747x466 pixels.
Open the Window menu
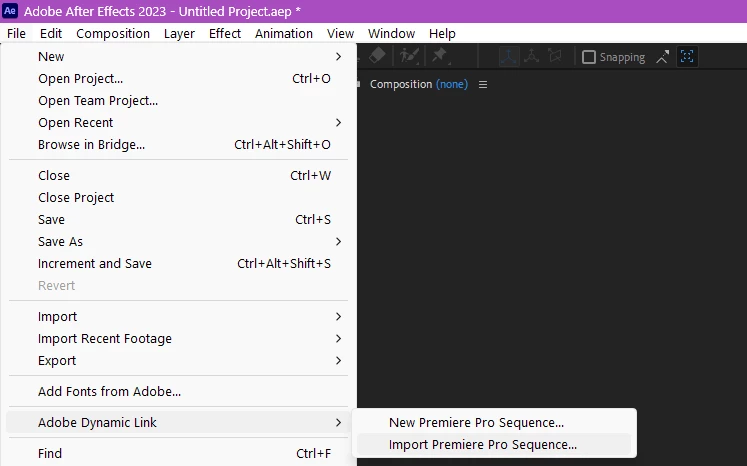click(x=391, y=33)
